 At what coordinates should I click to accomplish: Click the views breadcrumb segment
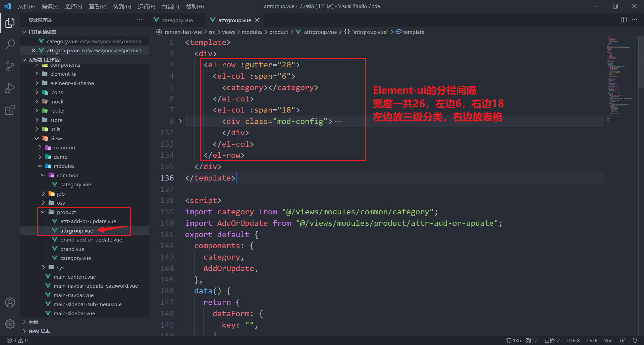(228, 32)
